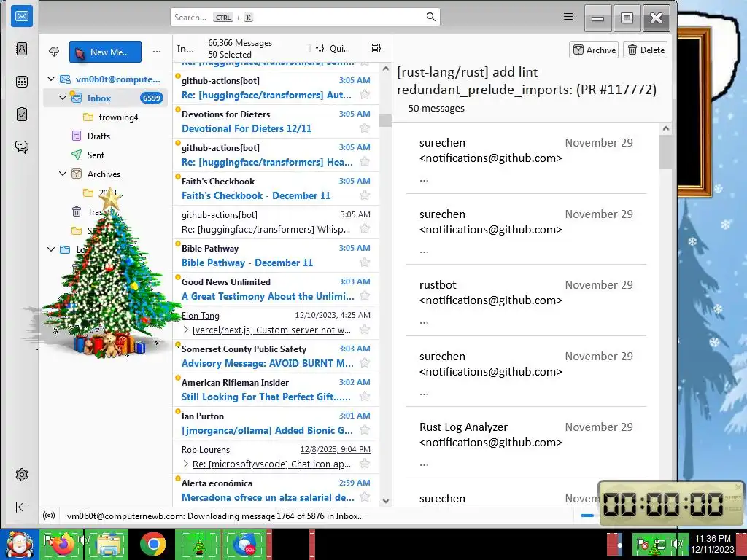Expand the vercel/next.js thread
The height and width of the screenshot is (560, 747).
coord(186,330)
